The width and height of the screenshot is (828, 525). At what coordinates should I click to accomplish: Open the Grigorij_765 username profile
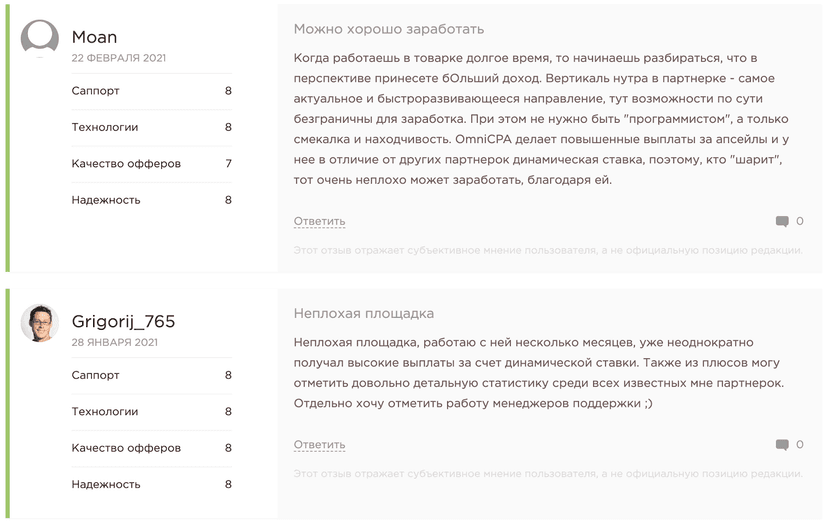pos(123,321)
